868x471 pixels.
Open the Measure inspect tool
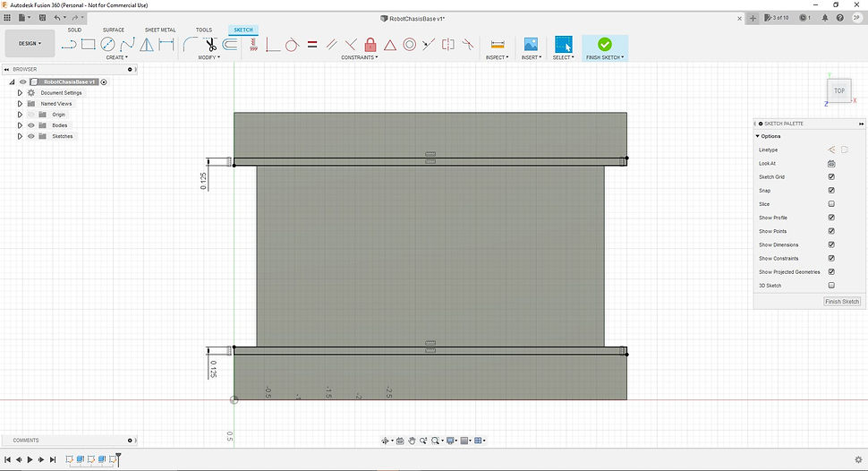point(498,45)
